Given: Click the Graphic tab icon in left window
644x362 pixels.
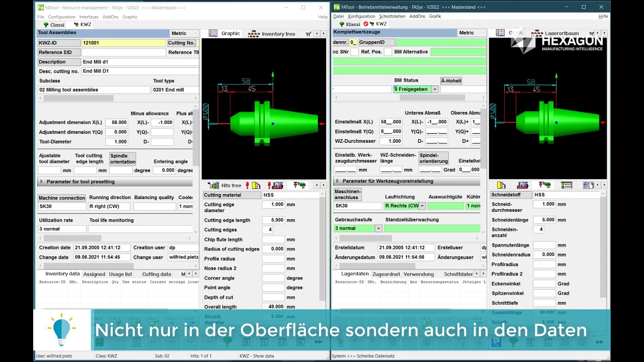Looking at the screenshot, I should [x=213, y=33].
